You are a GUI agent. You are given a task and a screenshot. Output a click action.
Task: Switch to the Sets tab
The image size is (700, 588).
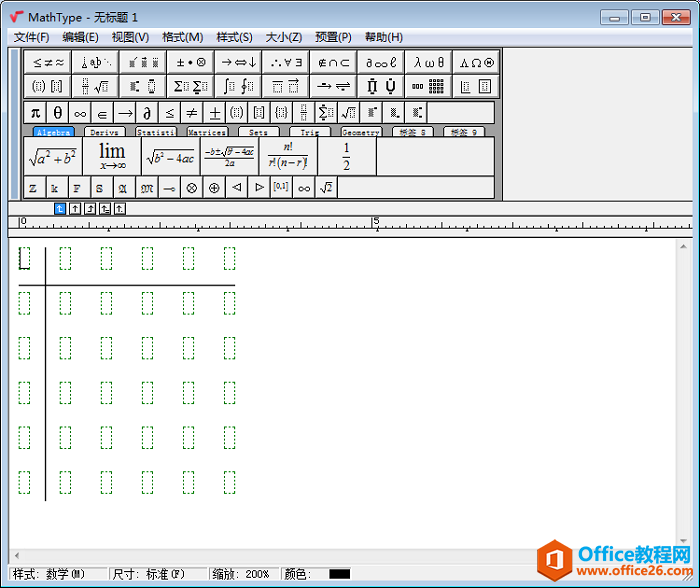258,132
